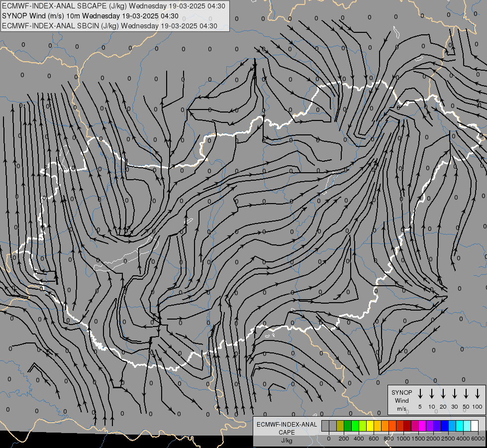This screenshot has height=448, width=487.
Task: Click the 200 tick label on CAPE scale
Action: [x=344, y=439]
